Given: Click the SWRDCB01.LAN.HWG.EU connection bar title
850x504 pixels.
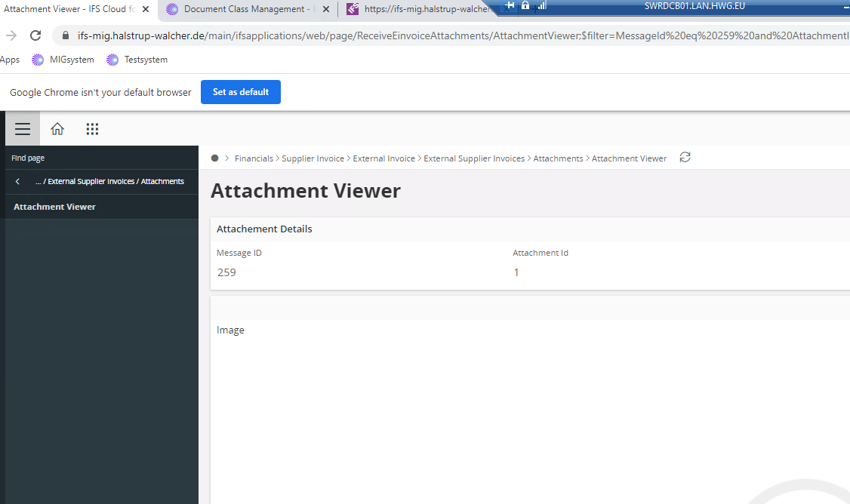Looking at the screenshot, I should pos(694,6).
